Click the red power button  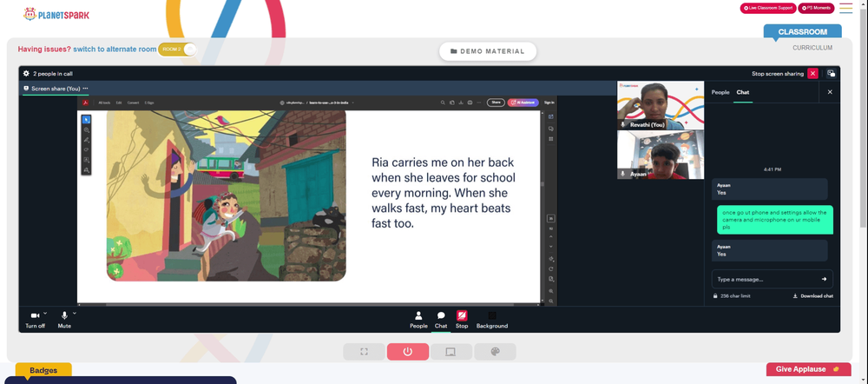[407, 352]
